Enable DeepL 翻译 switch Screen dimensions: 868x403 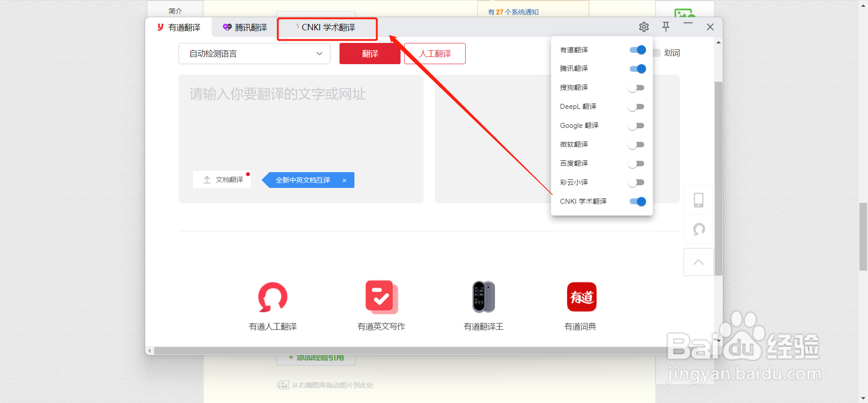point(636,107)
